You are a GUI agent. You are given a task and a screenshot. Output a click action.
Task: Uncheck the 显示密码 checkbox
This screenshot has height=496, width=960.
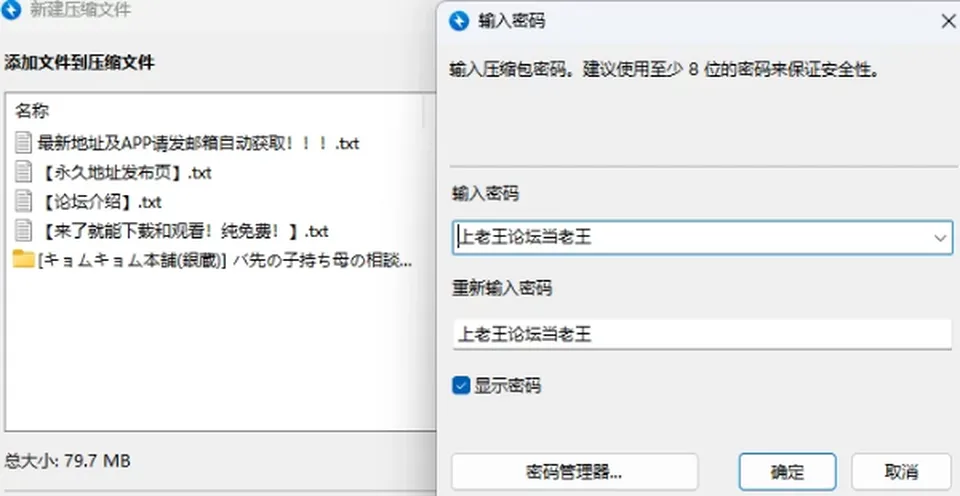click(460, 386)
